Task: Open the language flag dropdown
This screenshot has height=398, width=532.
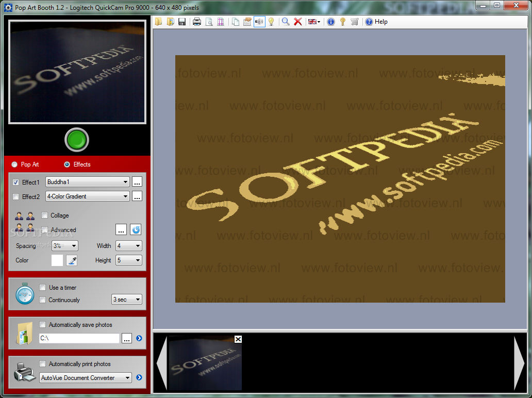Action: pyautogui.click(x=314, y=22)
